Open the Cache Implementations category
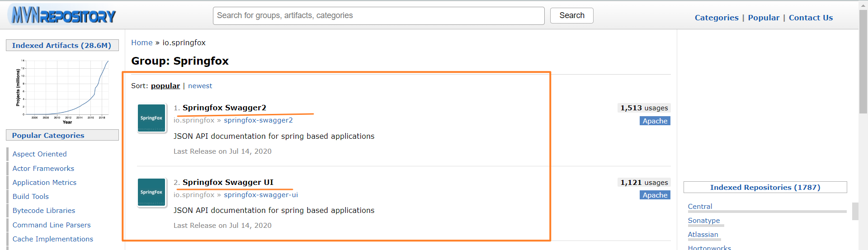Viewport: 868px width, 250px height. click(x=53, y=239)
